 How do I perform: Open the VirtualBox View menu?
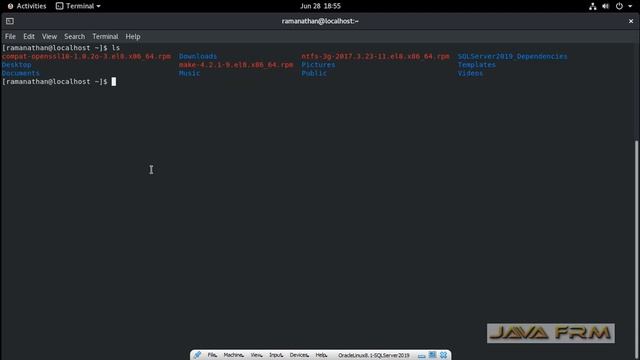256,355
